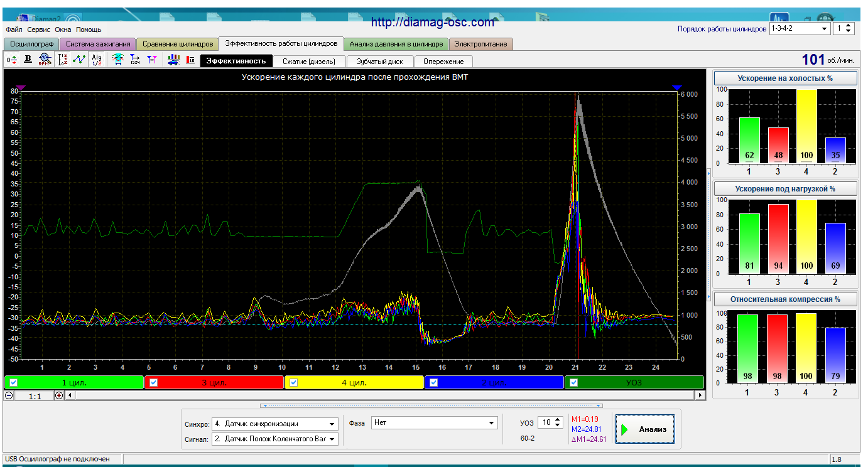
Task: Click blue bar 79 in relative compression chart
Action: click(x=835, y=355)
